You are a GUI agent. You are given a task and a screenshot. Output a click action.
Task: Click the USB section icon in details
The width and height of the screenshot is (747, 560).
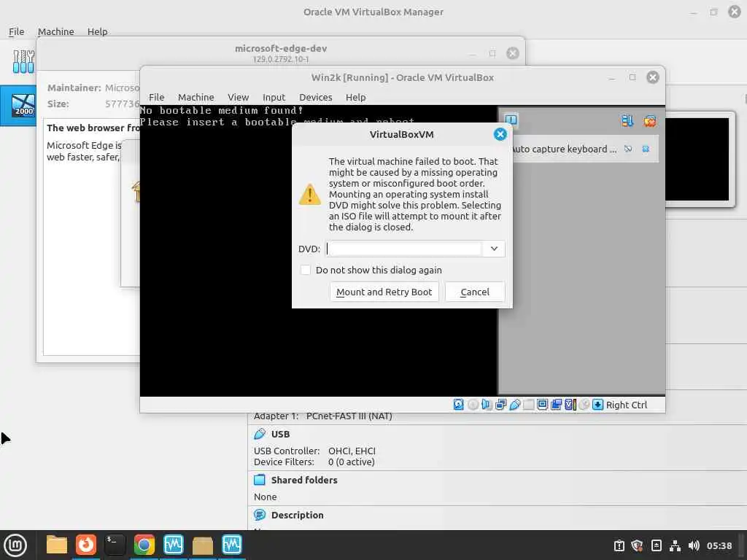260,434
